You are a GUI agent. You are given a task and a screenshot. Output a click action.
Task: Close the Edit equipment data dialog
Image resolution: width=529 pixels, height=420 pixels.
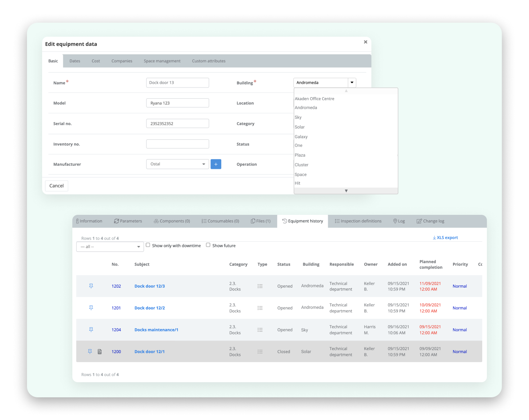click(366, 42)
